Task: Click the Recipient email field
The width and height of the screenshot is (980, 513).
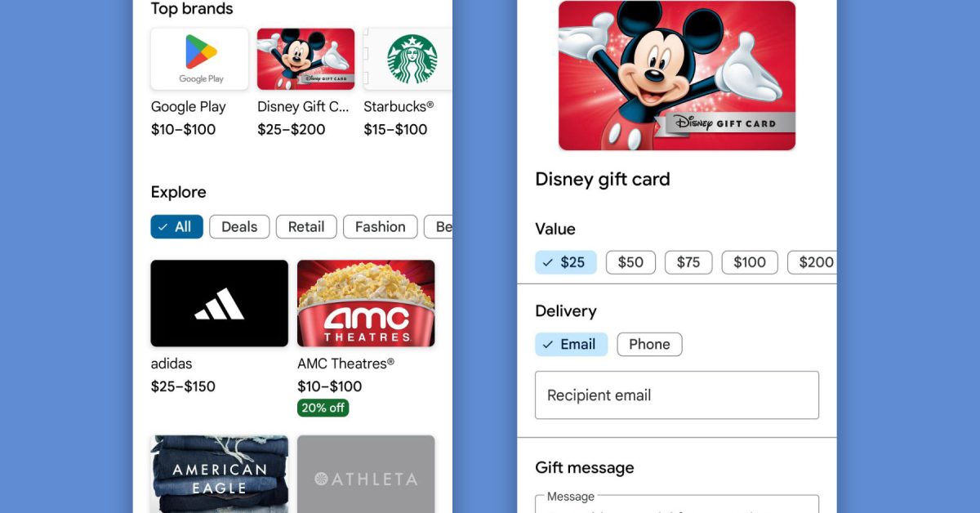Action: [677, 395]
